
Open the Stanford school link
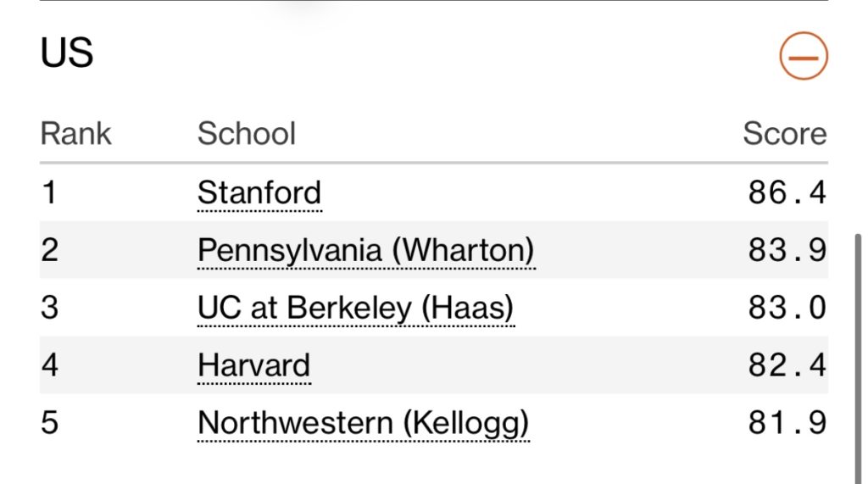pos(259,193)
